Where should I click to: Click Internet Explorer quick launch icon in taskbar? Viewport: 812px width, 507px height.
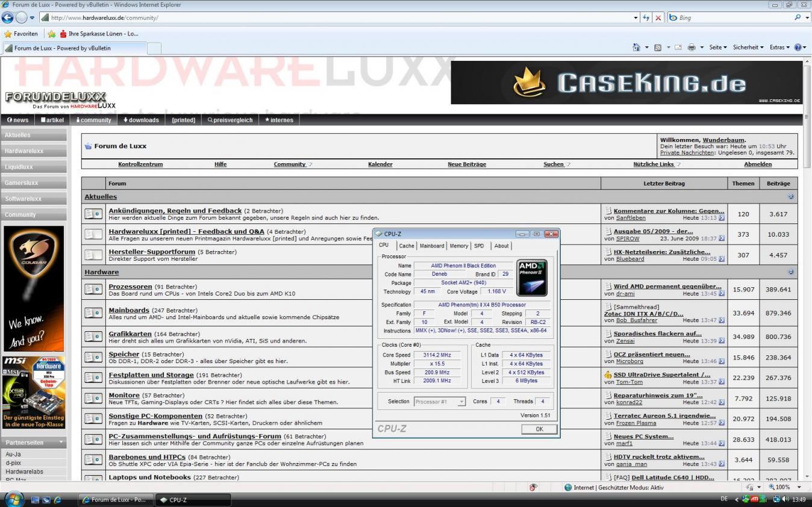tap(58, 500)
